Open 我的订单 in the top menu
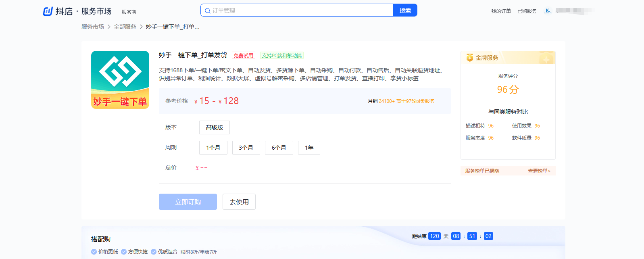Viewport: 644px width, 259px height. tap(501, 11)
